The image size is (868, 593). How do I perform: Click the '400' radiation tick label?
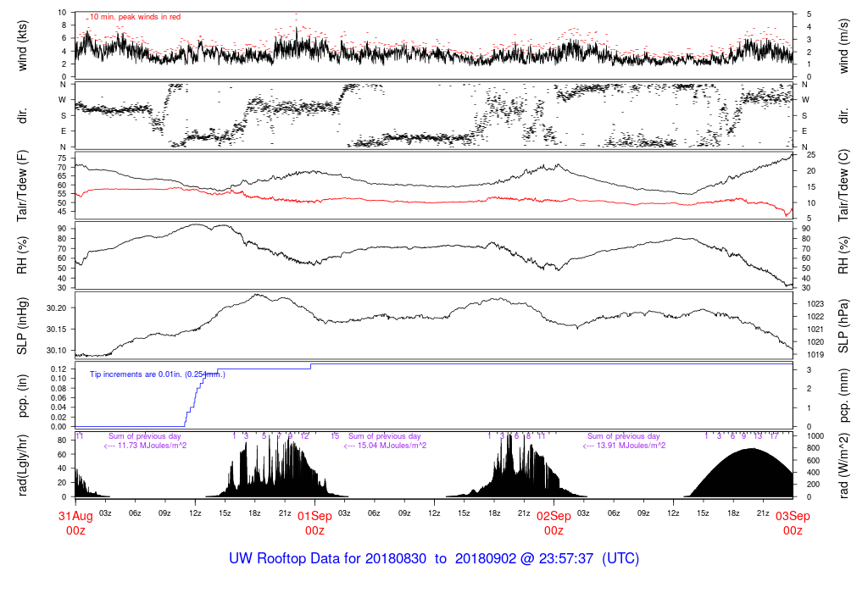813,473
